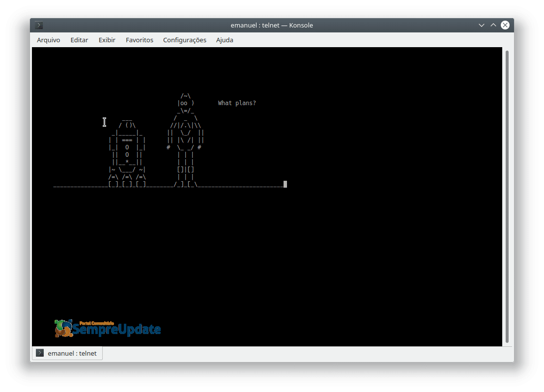The width and height of the screenshot is (544, 392).
Task: Open the Configurações menu
Action: [x=185, y=40]
